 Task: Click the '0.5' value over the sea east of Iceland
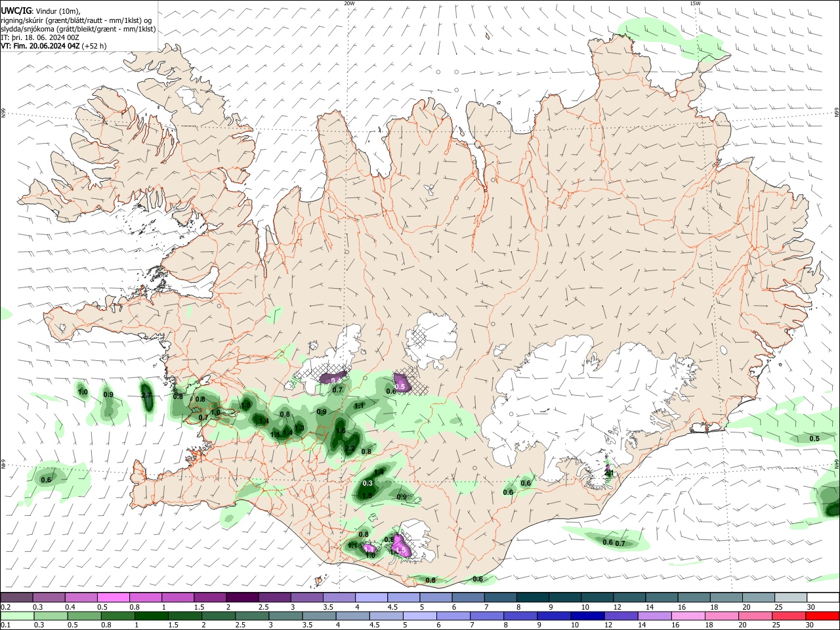(x=814, y=438)
